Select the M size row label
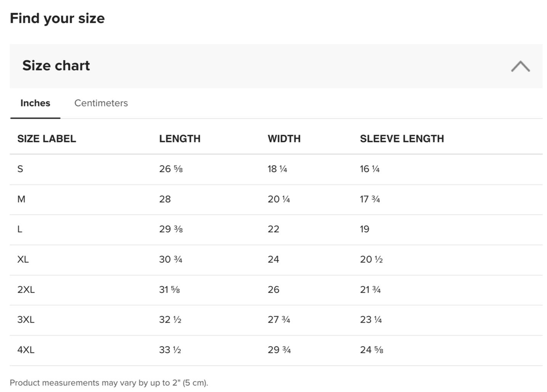 [21, 199]
